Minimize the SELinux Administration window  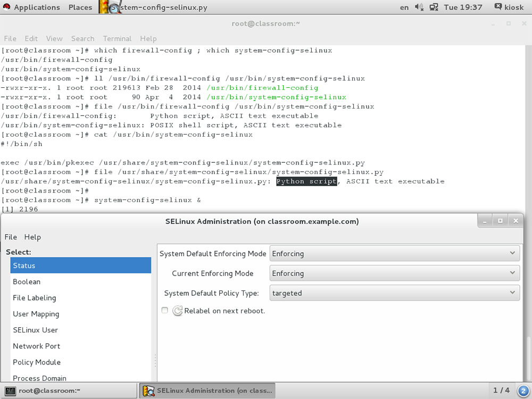(485, 221)
